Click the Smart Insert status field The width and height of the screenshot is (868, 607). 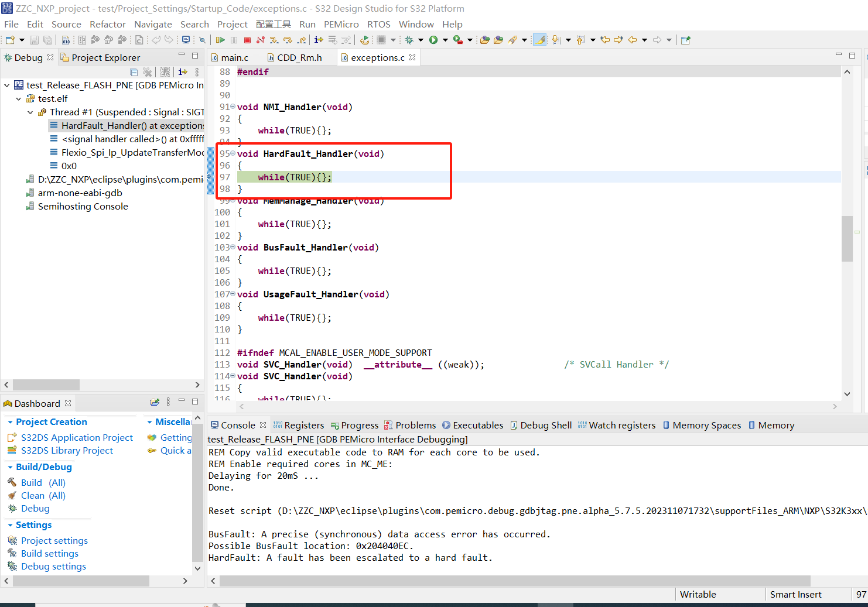795,594
